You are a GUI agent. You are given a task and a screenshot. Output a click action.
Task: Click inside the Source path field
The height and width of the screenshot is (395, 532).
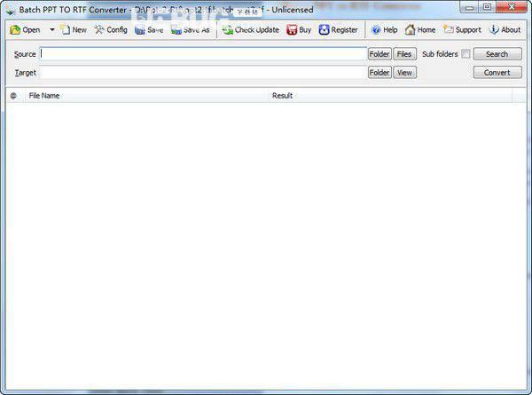pos(203,54)
